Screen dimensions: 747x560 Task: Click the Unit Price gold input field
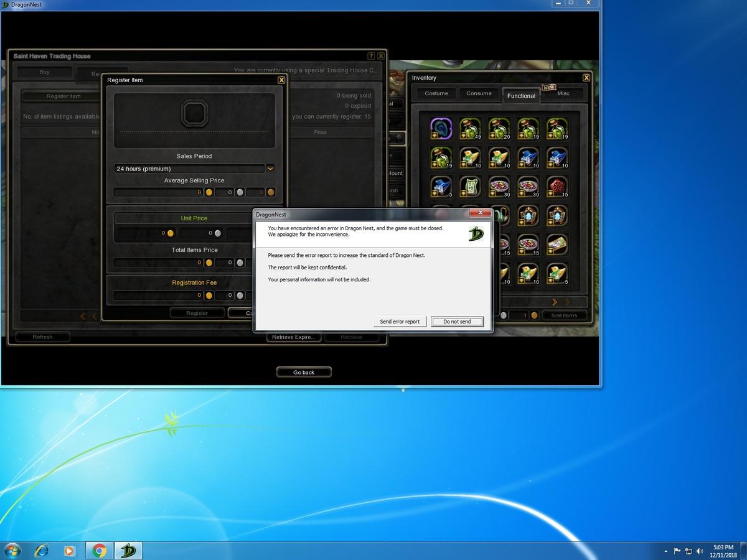pyautogui.click(x=146, y=233)
